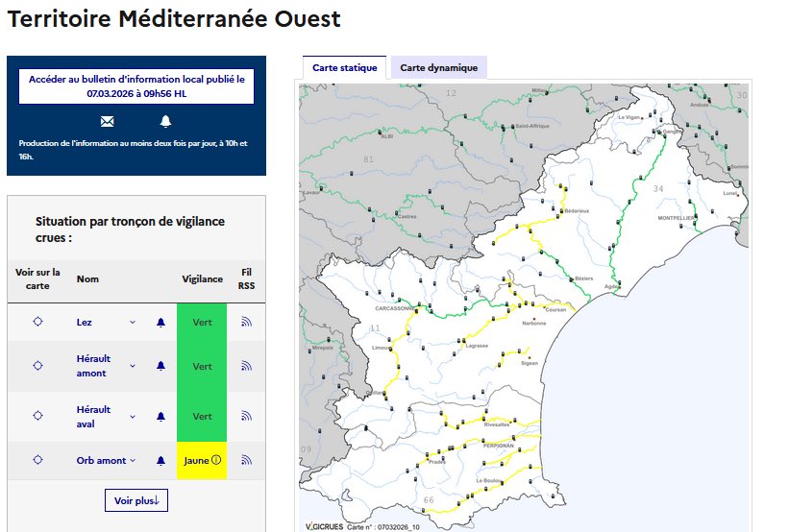Open the RSS feed for Lez
This screenshot has width=789, height=532.
pos(246,322)
